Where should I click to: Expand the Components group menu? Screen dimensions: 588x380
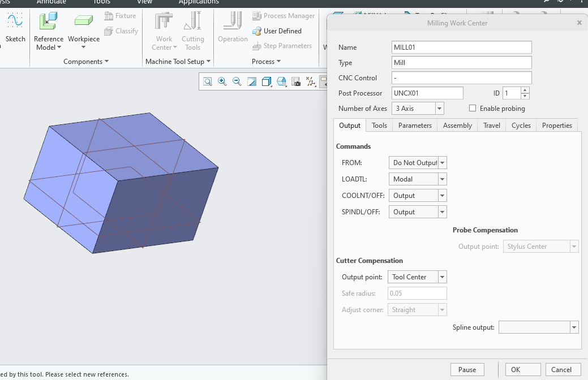point(86,62)
